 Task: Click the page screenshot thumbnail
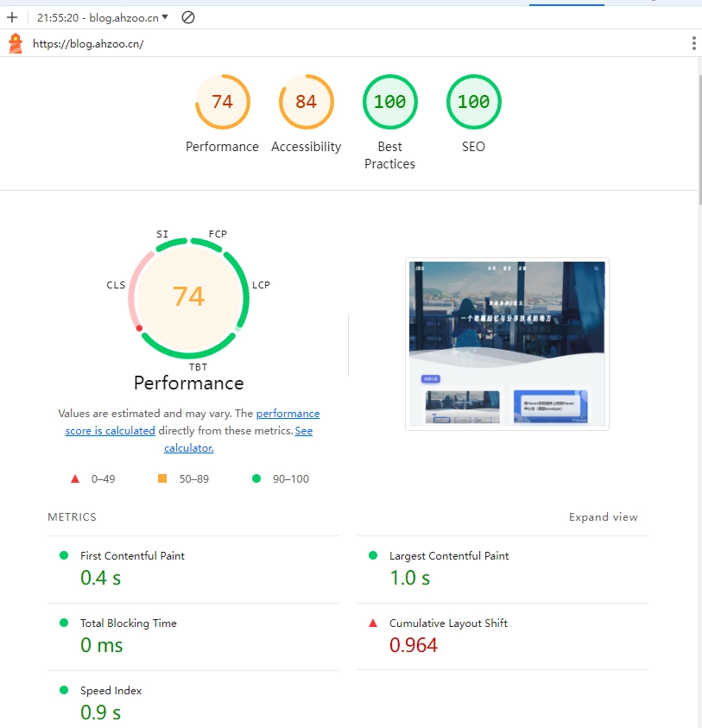click(507, 344)
